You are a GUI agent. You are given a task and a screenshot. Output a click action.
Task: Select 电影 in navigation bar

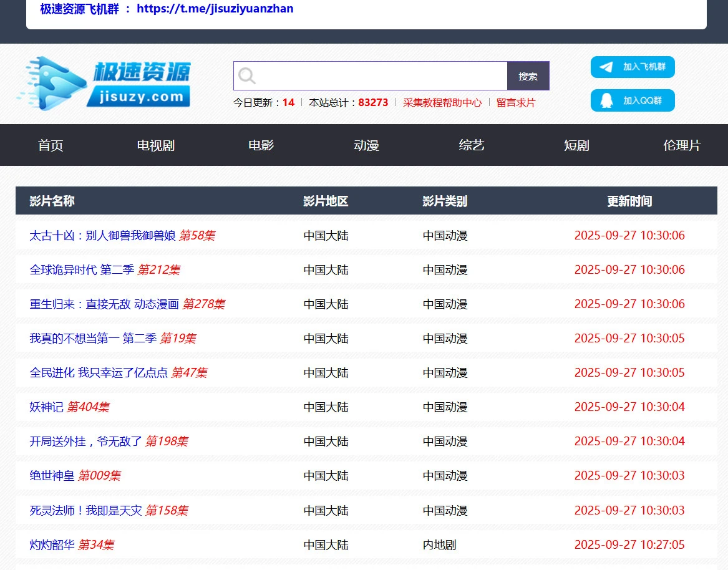point(261,145)
